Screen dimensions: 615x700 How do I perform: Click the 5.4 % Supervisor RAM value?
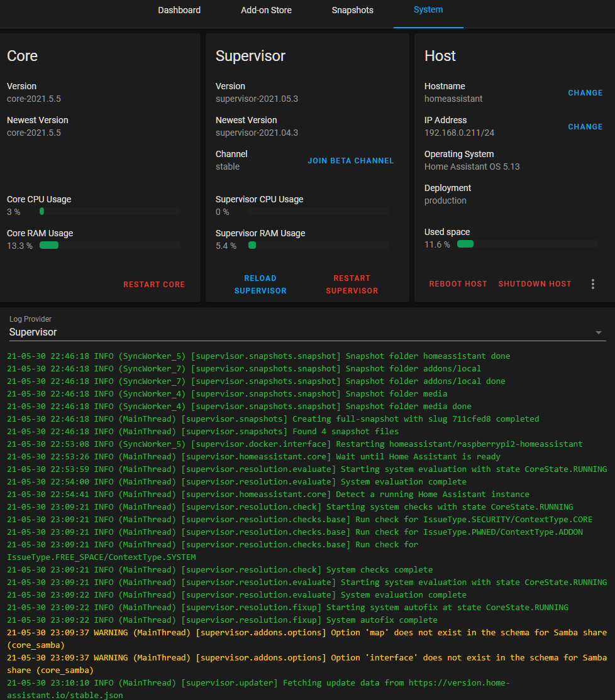coord(226,246)
